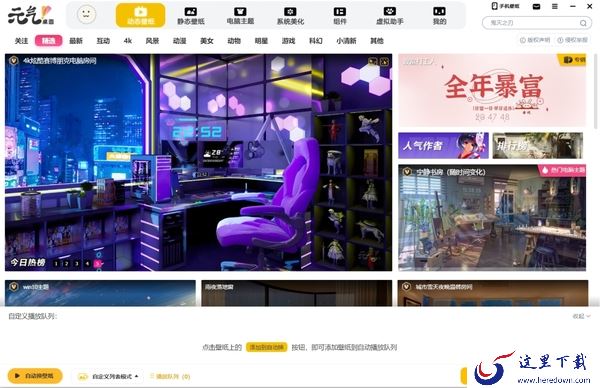Open the 人气作者 popular authors tile
The width and height of the screenshot is (600, 388).
coord(443,145)
